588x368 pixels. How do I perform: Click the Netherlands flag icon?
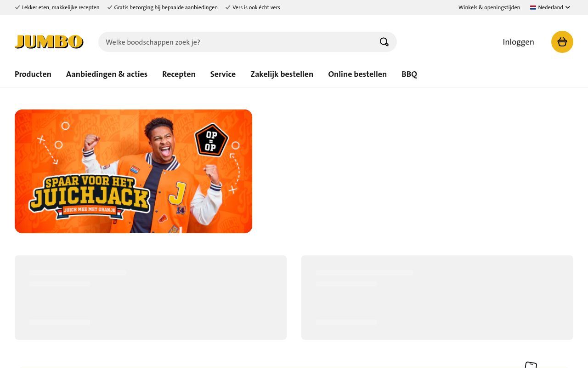[x=533, y=7]
